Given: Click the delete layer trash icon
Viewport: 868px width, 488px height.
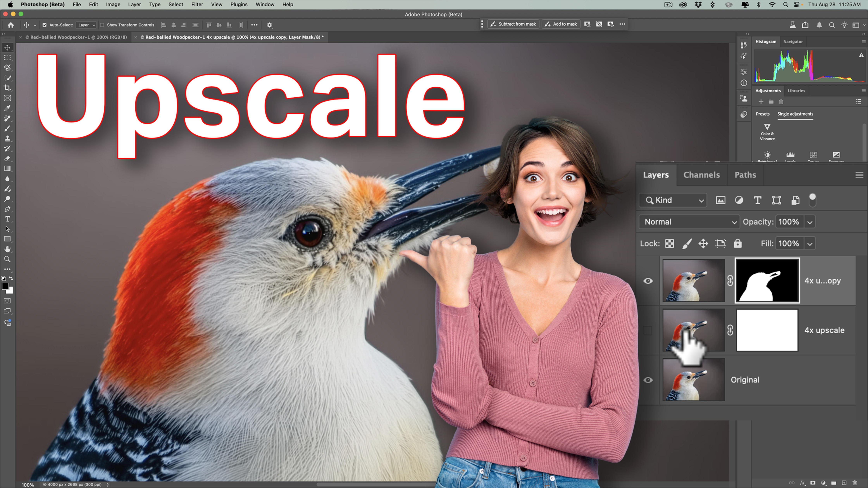Looking at the screenshot, I should (x=854, y=483).
